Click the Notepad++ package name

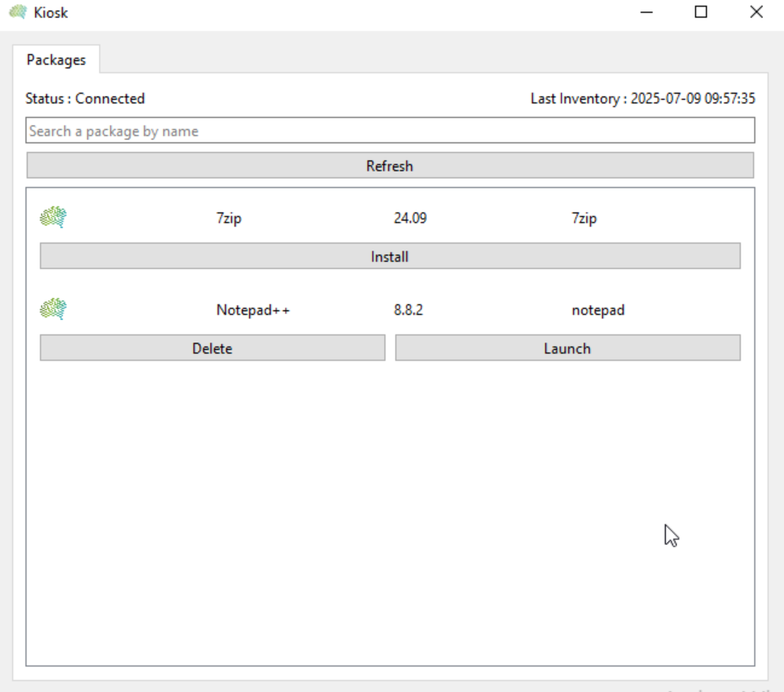pos(253,310)
